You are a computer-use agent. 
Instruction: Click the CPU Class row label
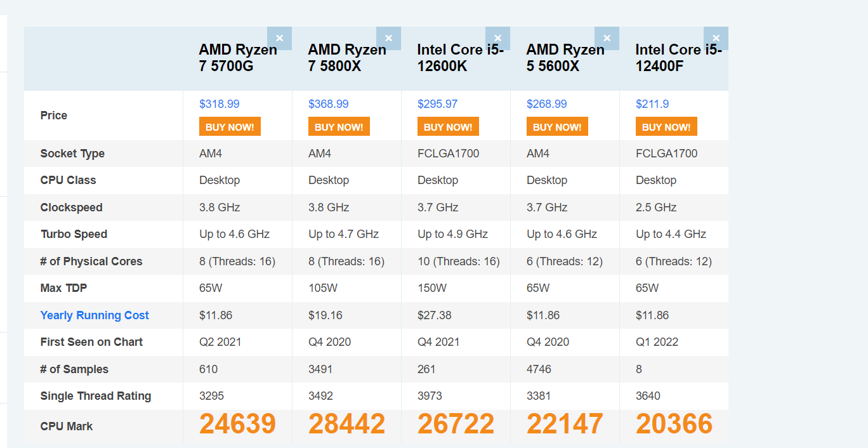(x=68, y=180)
